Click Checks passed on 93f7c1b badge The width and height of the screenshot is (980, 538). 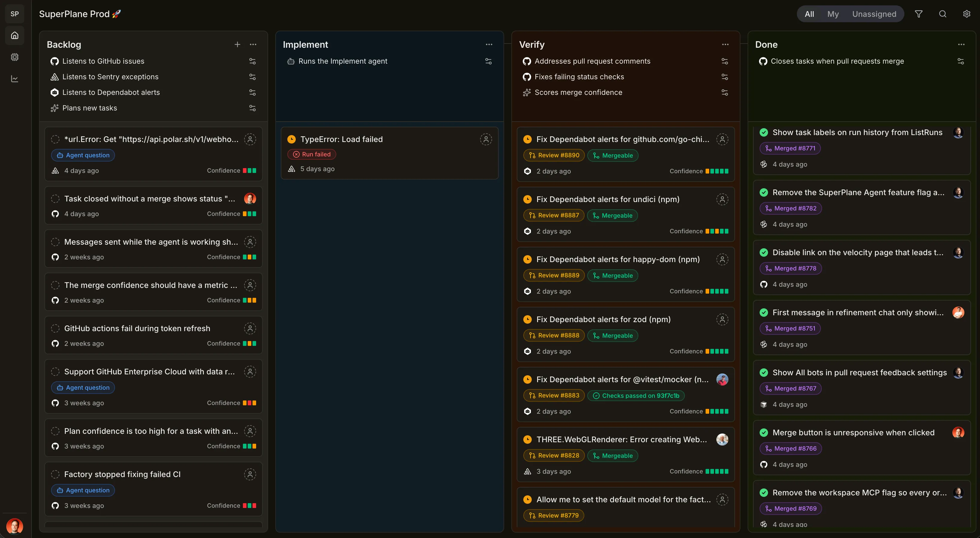(636, 396)
